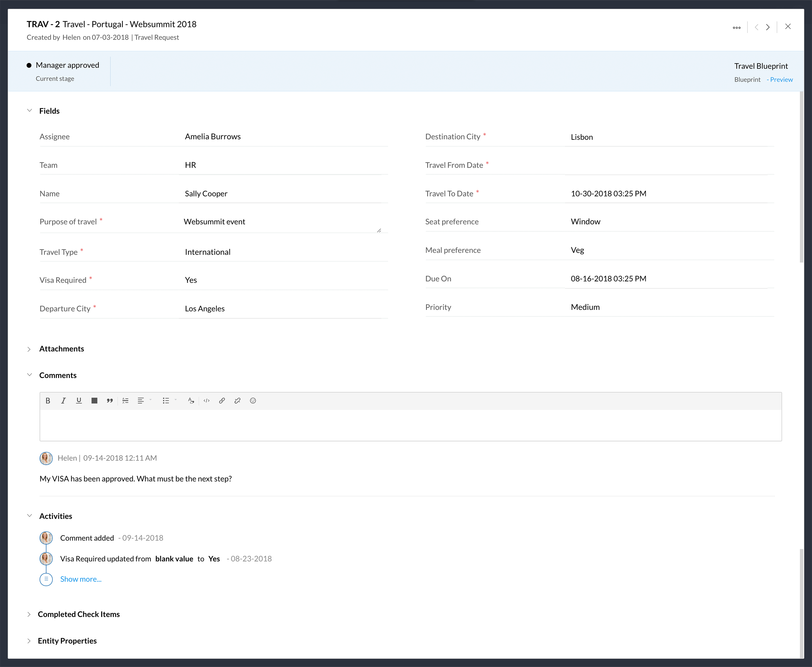The width and height of the screenshot is (812, 667).
Task: Open the font color swatch
Action: [94, 401]
